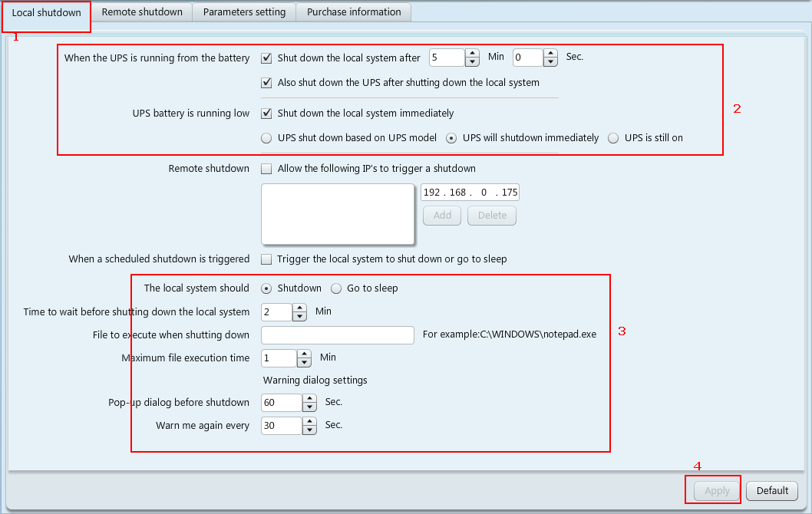This screenshot has width=812, height=514.
Task: Toggle 'Shut down the local system after' checkbox
Action: (267, 58)
